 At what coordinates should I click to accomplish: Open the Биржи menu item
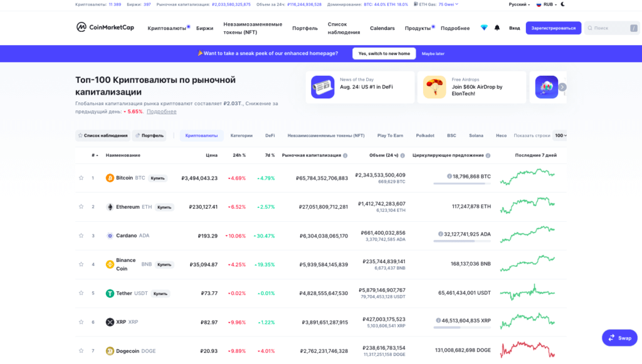204,28
